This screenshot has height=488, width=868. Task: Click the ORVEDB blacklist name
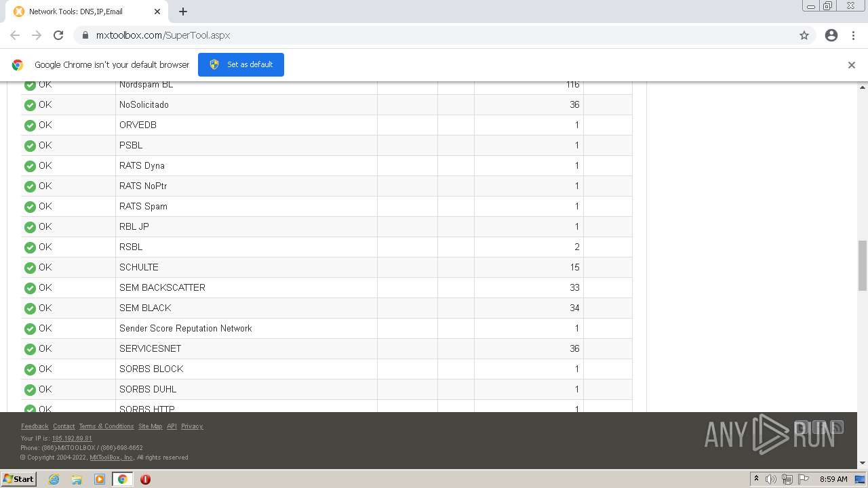(138, 125)
